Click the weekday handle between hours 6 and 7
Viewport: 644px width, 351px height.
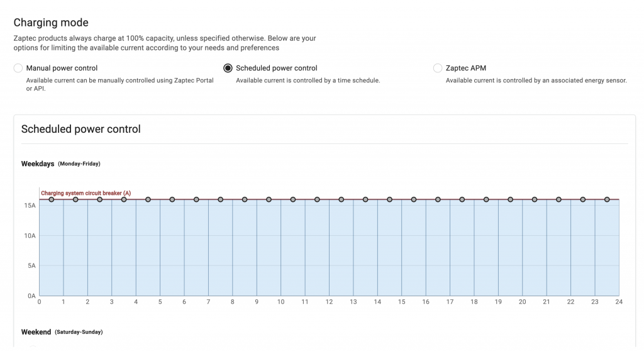click(196, 199)
